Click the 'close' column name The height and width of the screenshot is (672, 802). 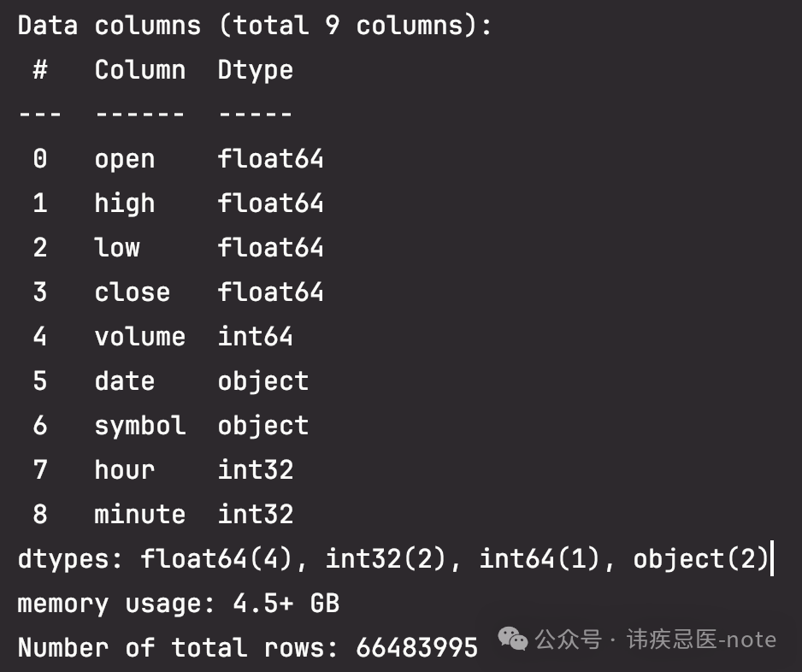point(132,292)
